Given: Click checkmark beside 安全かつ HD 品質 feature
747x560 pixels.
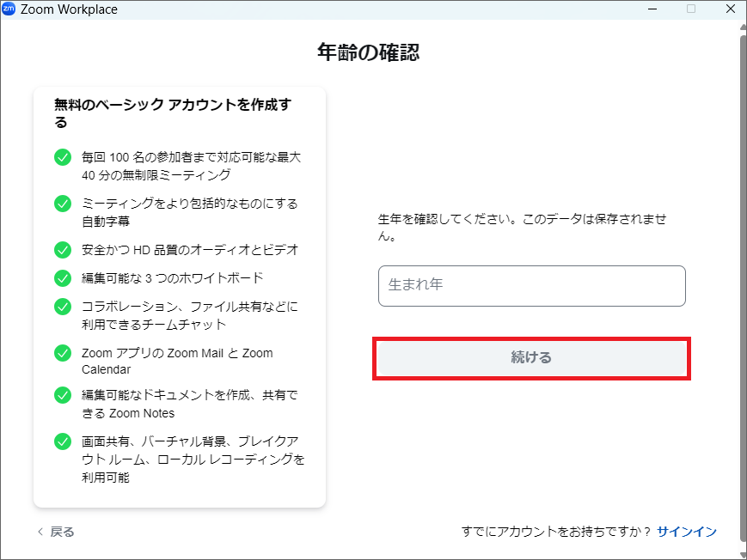Looking at the screenshot, I should (x=63, y=250).
